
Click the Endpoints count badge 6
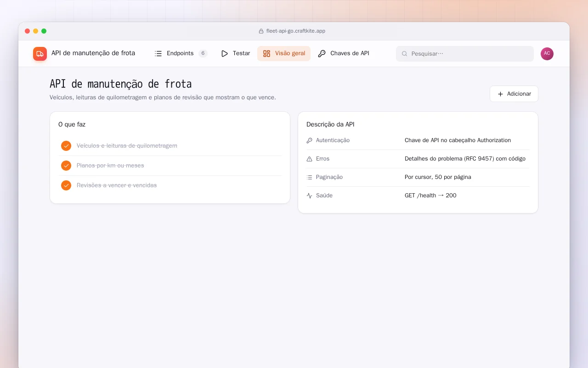[203, 53]
